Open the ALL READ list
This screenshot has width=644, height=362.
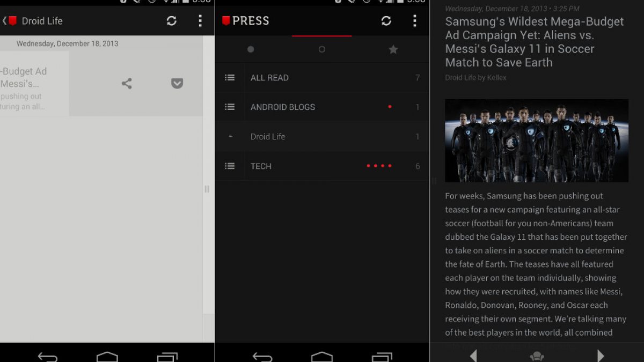tap(322, 78)
